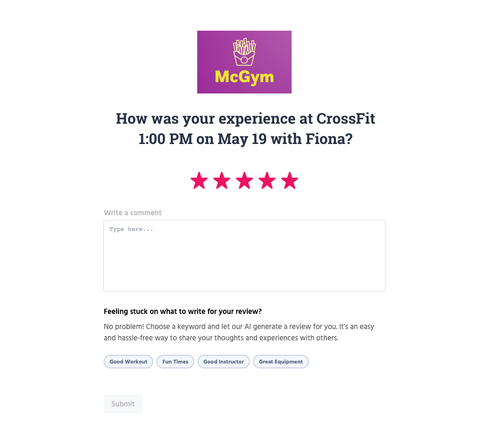Screen dimensions: 486x448
Task: Select the Good Workout keyword
Action: click(128, 361)
